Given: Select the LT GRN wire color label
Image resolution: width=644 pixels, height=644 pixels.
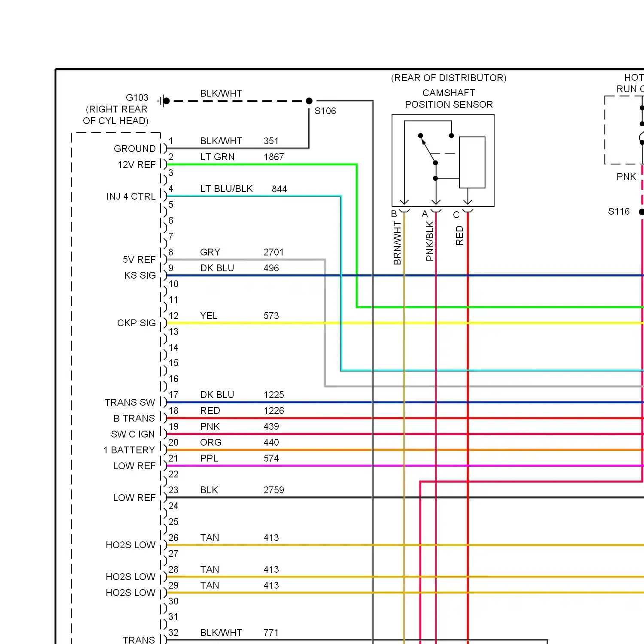Looking at the screenshot, I should coord(217,157).
